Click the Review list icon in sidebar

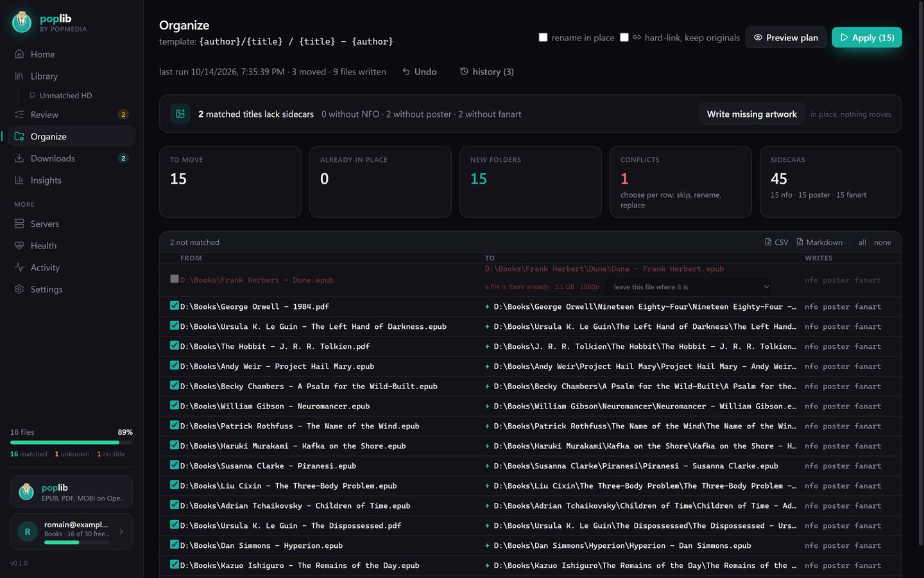[x=19, y=114]
